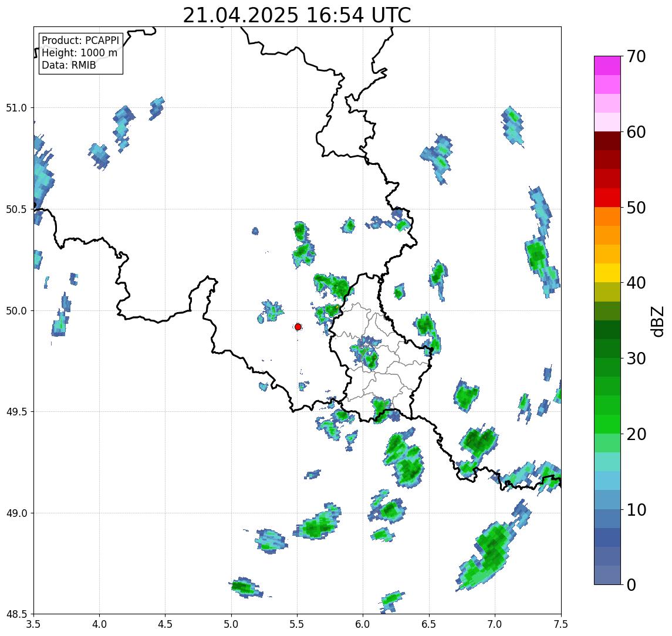The height and width of the screenshot is (636, 672).
Task: Click the longitude label 5.0
Action: (231, 624)
